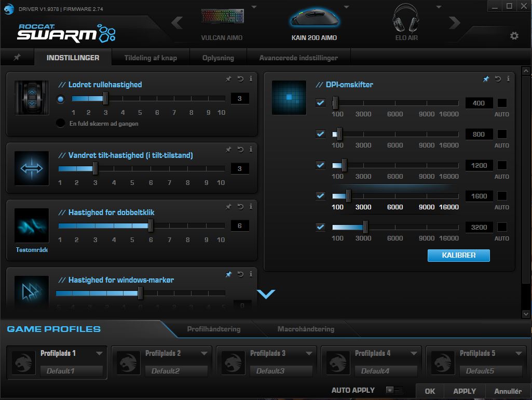The width and height of the screenshot is (532, 400).
Task: Click Profilplads 1 Roccat profile icon
Action: [x=23, y=363]
